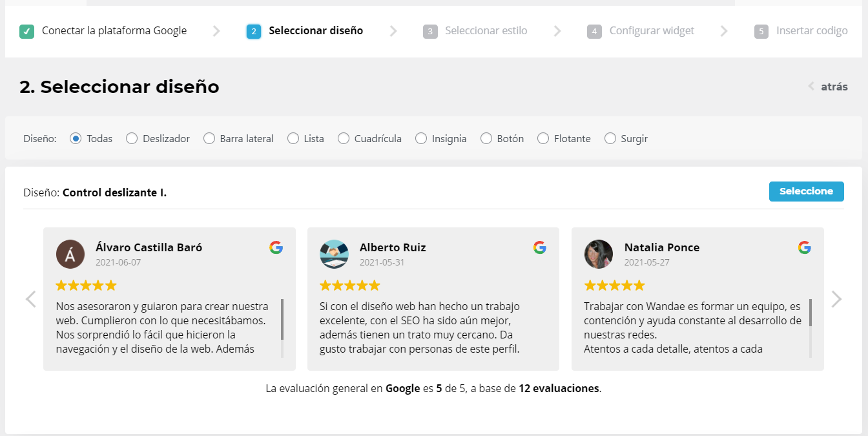Click Alberto Ruiz's profile picture
Image resolution: width=868 pixels, height=436 pixels.
pyautogui.click(x=334, y=254)
